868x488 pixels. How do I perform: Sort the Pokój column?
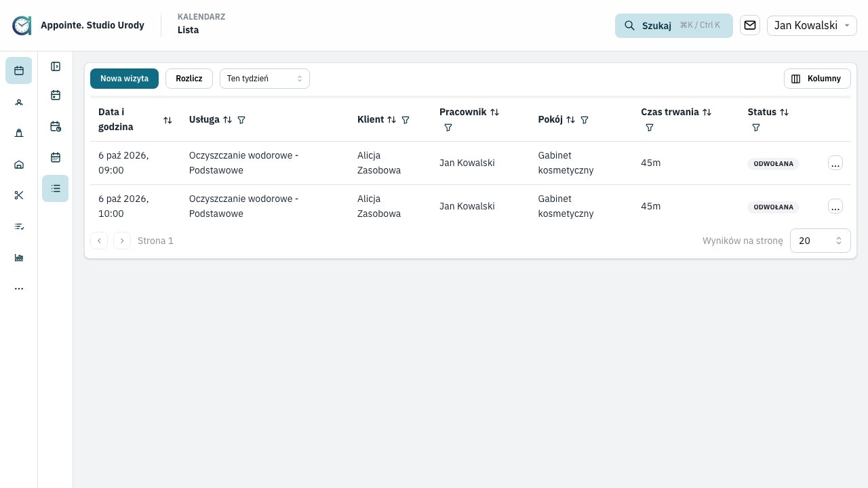tap(571, 119)
